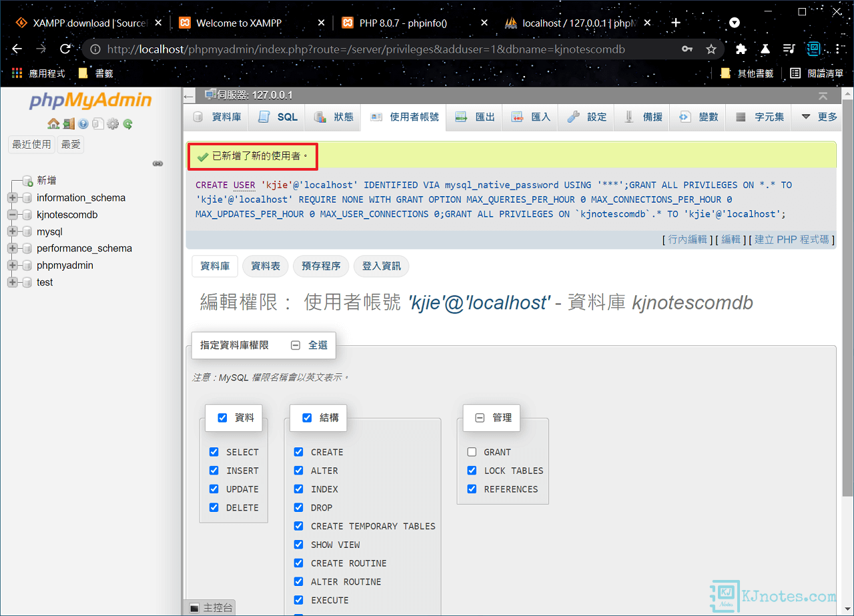Open the reading list 閱讀清單
The image size is (854, 616).
tap(817, 73)
